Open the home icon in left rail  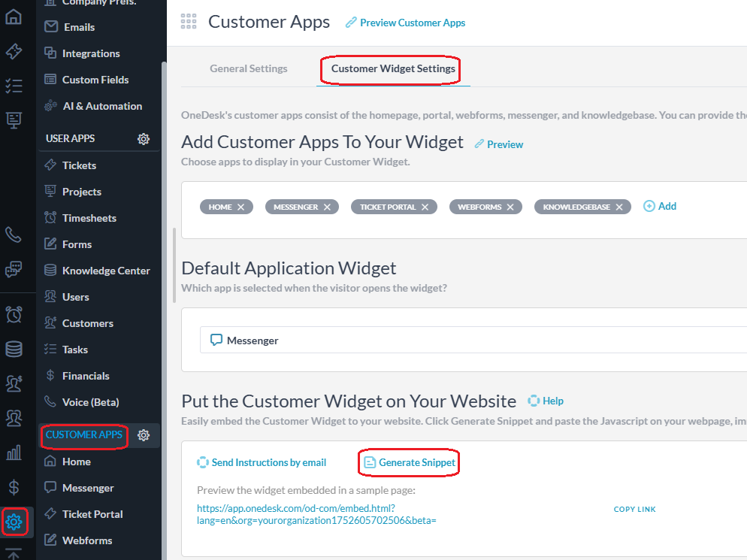14,17
